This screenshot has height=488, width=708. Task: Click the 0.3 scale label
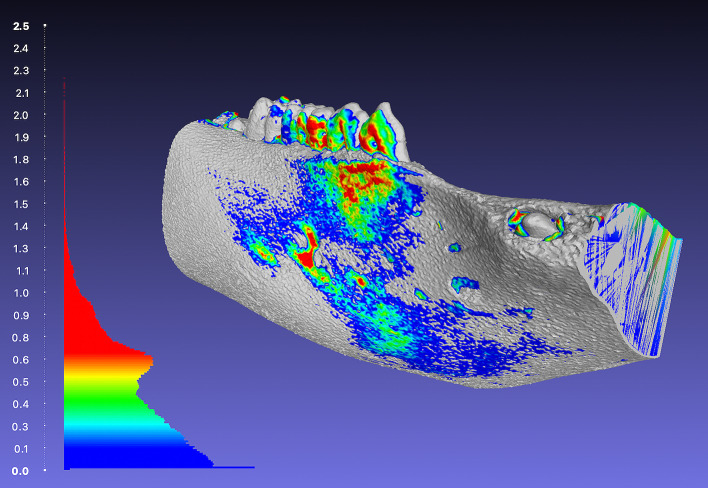21,427
